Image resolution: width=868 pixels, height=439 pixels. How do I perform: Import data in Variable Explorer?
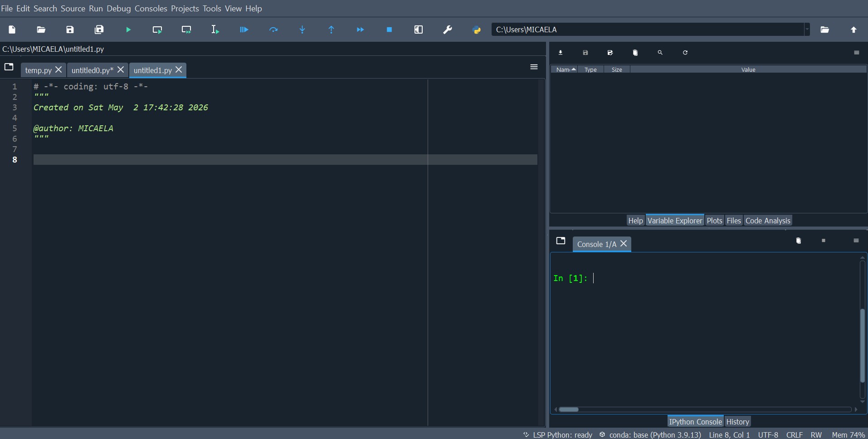(561, 53)
